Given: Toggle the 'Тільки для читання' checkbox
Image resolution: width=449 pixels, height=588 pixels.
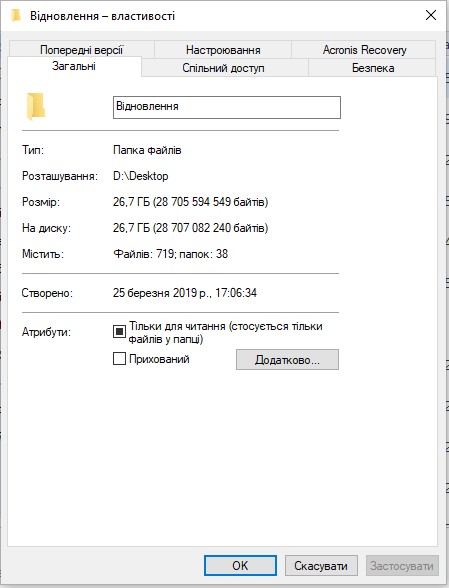Looking at the screenshot, I should point(119,332).
